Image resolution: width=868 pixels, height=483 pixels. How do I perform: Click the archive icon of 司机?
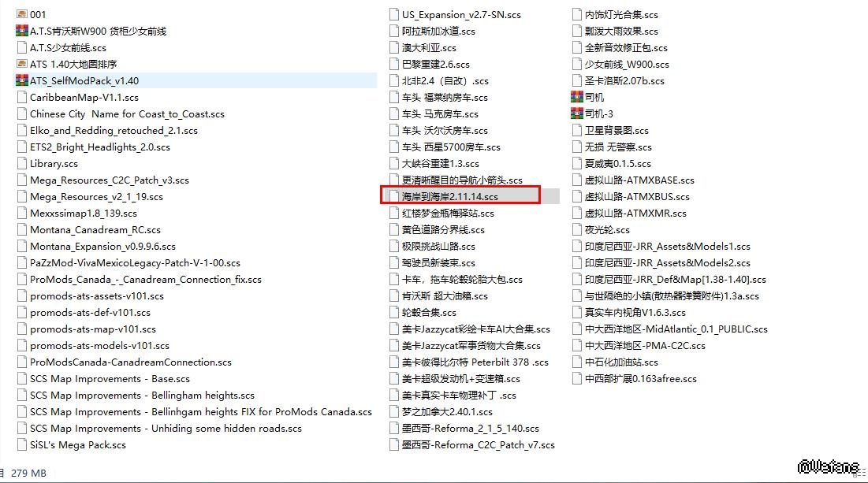577,98
